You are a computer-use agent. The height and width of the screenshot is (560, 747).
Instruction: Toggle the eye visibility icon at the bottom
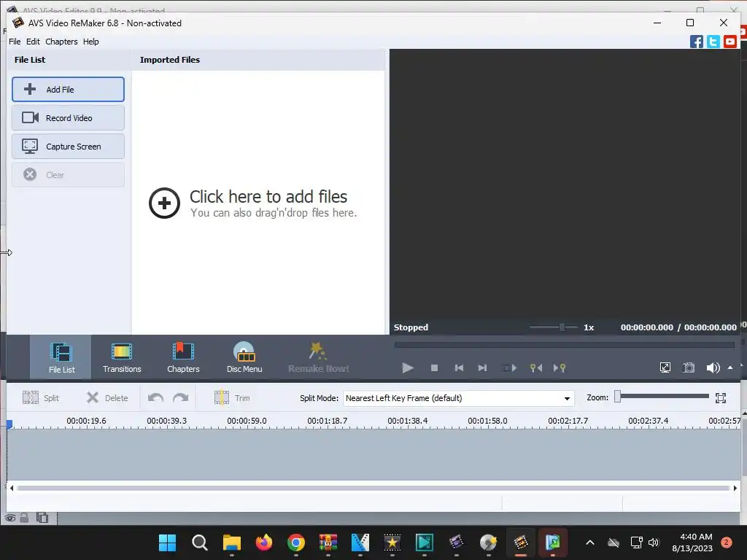click(10, 518)
